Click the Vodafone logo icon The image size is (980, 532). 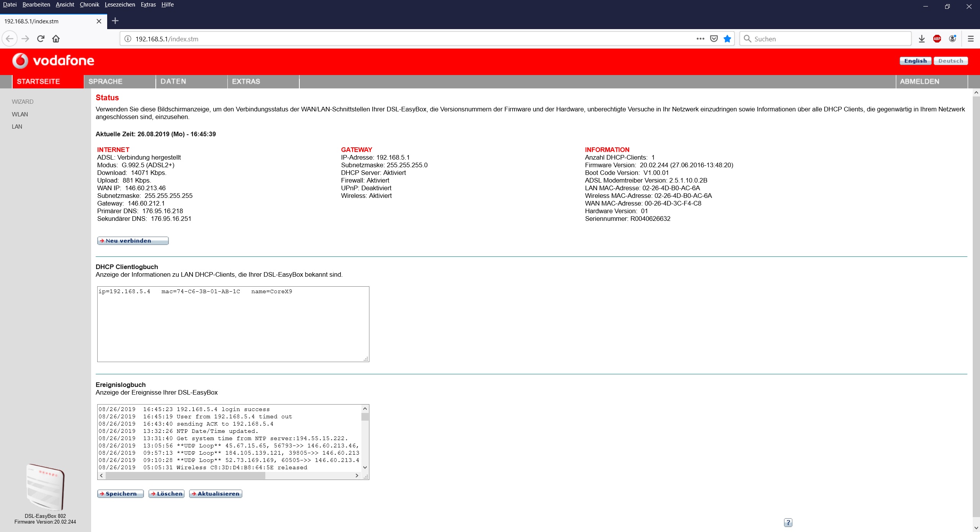click(20, 60)
